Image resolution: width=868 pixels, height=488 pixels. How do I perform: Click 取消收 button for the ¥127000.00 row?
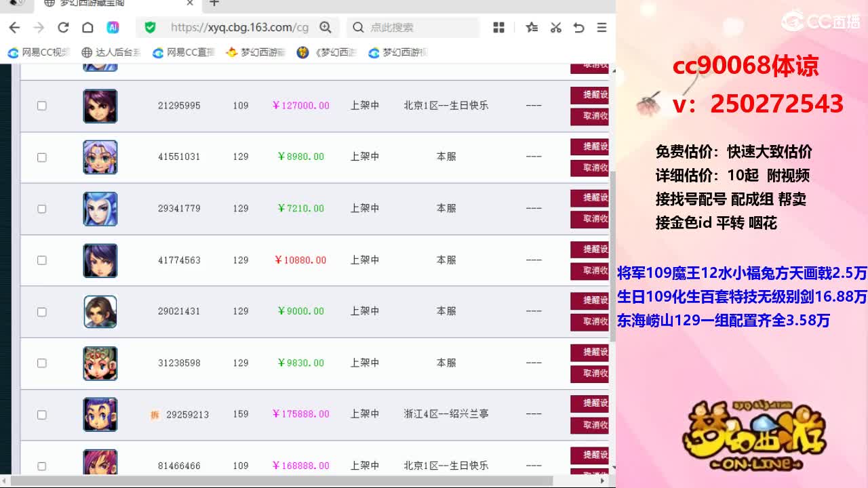coord(589,116)
